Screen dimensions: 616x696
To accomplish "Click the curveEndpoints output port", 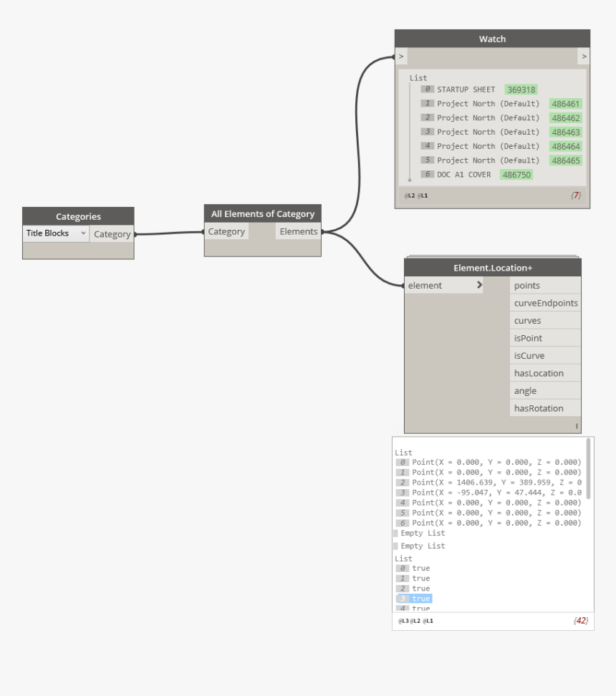I will [545, 303].
